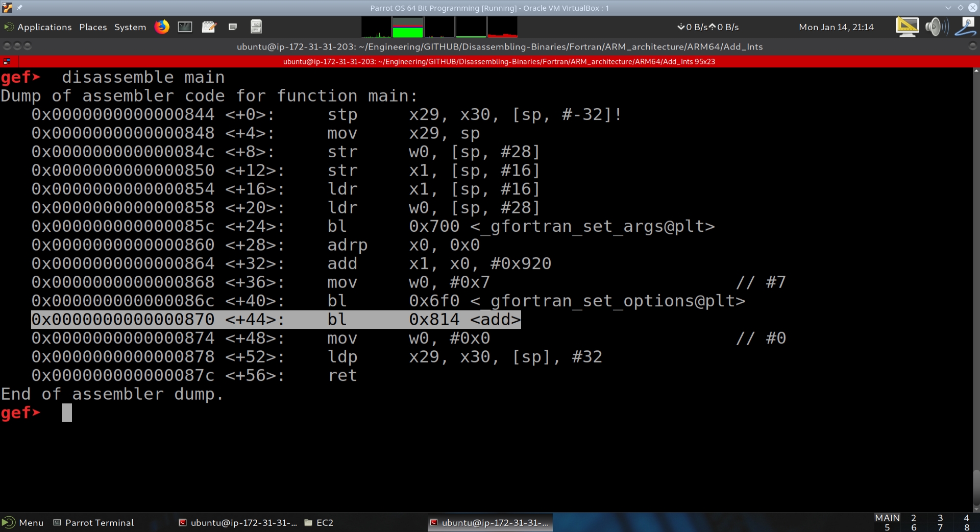Screen dimensions: 980x532
Task: Select the active ubuntu@ip-172-31-31 taskbar window
Action: [x=490, y=522]
